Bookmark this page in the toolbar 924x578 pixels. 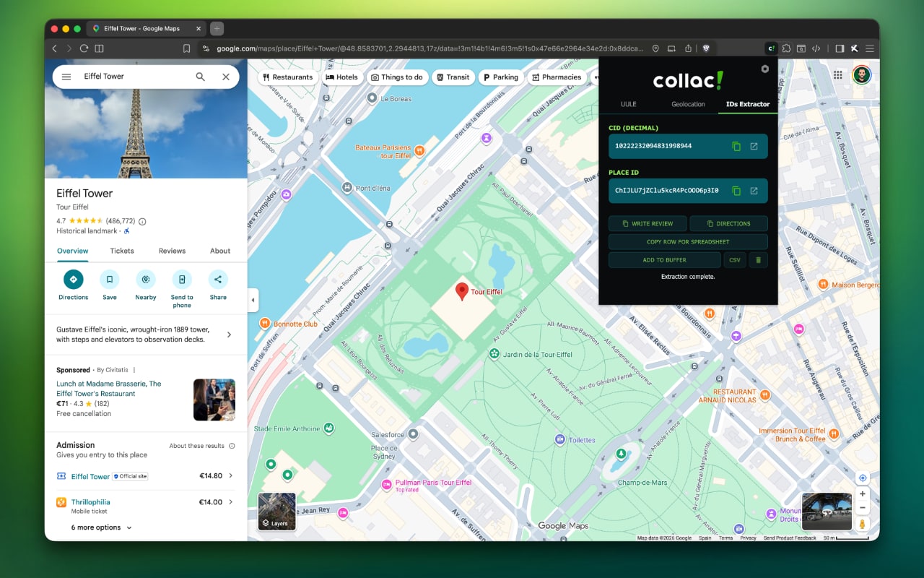coord(186,48)
